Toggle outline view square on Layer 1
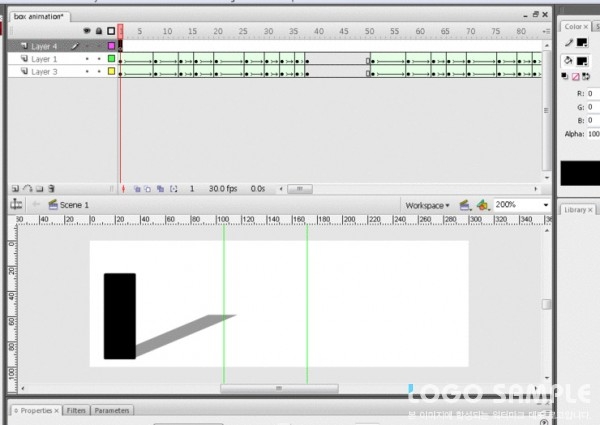Screen dimensions: 600x425 coord(112,59)
